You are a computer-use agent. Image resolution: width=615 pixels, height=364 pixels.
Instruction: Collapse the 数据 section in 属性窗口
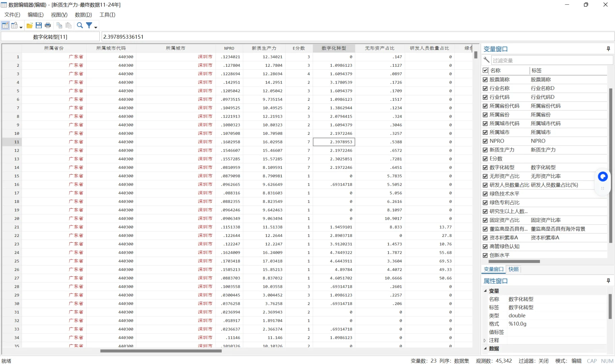click(x=485, y=348)
